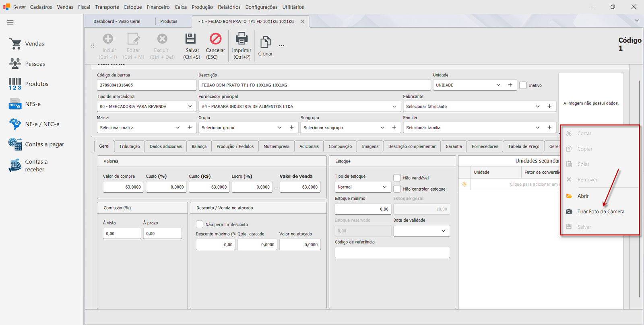
Task: Toggle the hamburger menu icon
Action: 10,23
